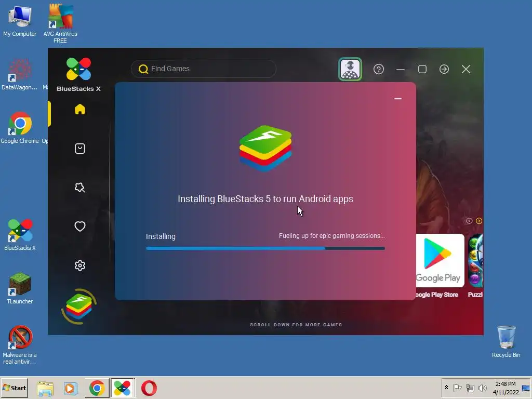Image resolution: width=532 pixels, height=399 pixels.
Task: Open the Google Play Store thumbnail
Action: pyautogui.click(x=440, y=261)
